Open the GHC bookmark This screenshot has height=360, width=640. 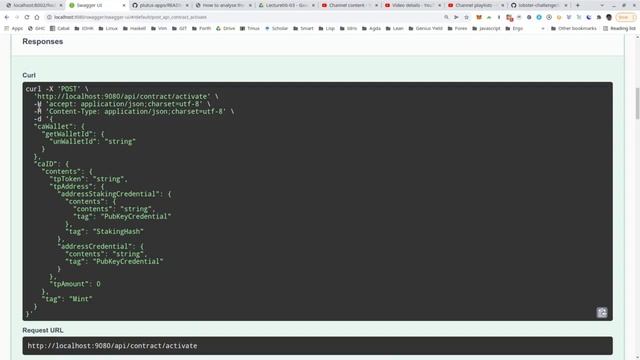pyautogui.click(x=36, y=29)
